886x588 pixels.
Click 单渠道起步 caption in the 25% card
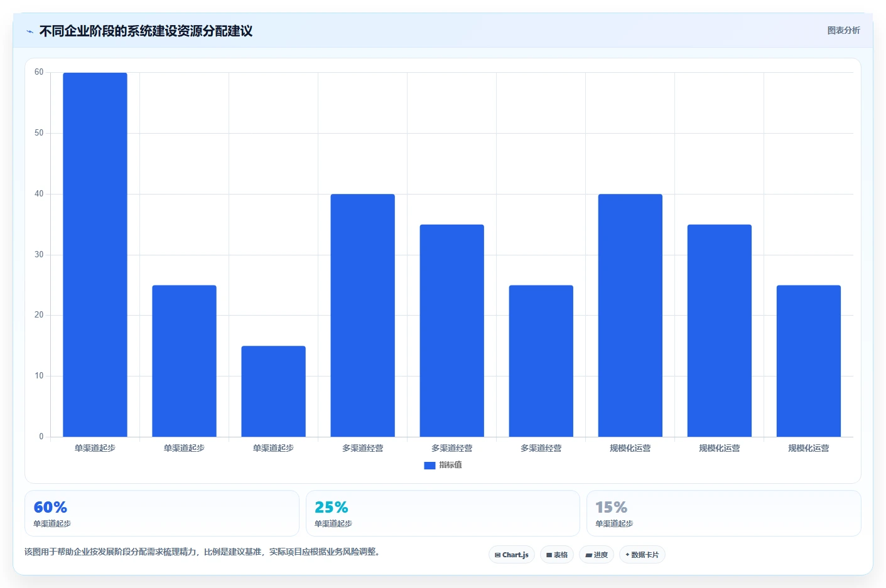point(333,523)
